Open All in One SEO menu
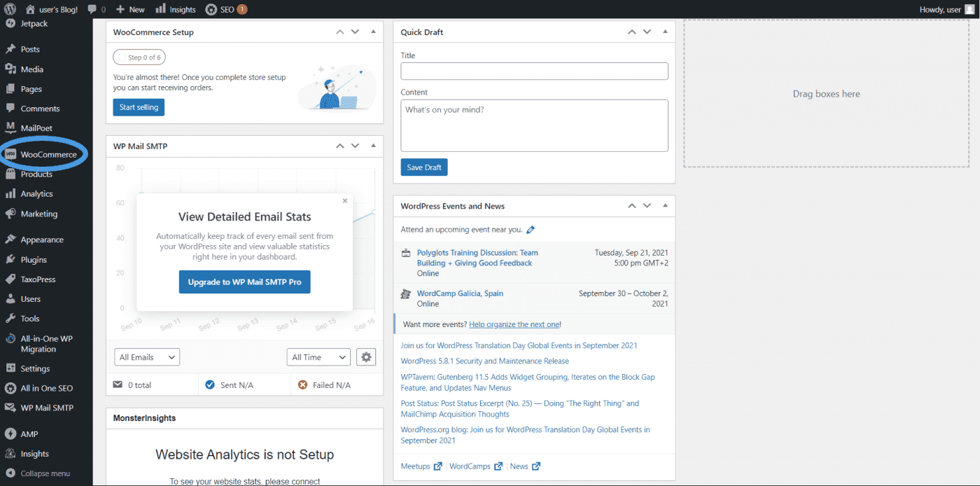Viewport: 980px width, 486px height. (x=46, y=388)
